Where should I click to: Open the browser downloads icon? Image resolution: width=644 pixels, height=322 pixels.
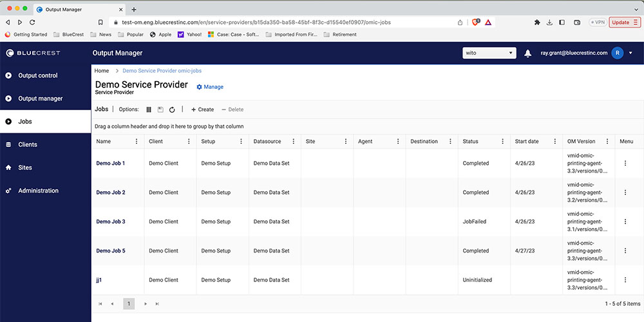coord(549,22)
